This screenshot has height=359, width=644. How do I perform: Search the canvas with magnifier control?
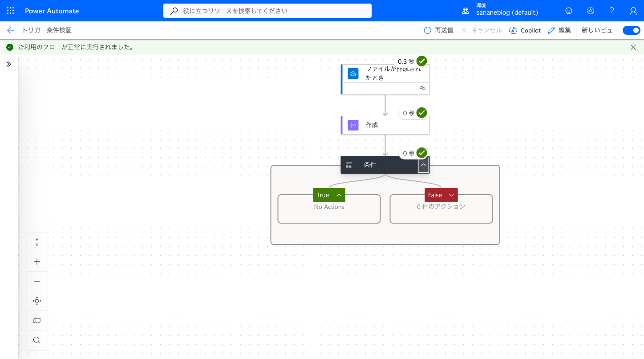tap(37, 340)
